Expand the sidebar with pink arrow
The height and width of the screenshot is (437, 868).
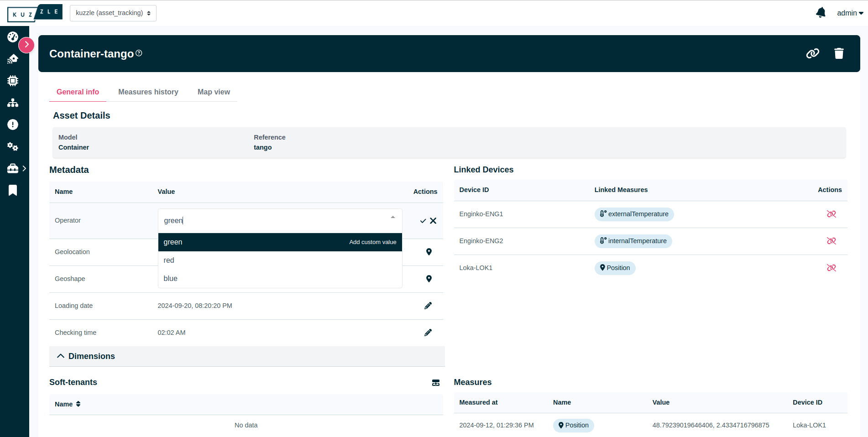pyautogui.click(x=26, y=45)
